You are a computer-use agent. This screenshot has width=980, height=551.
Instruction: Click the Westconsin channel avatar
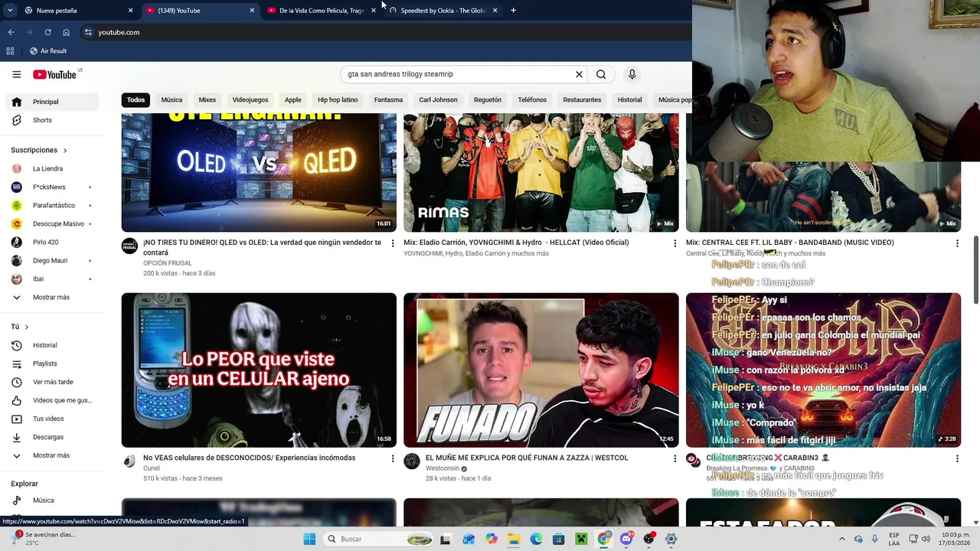pyautogui.click(x=412, y=461)
